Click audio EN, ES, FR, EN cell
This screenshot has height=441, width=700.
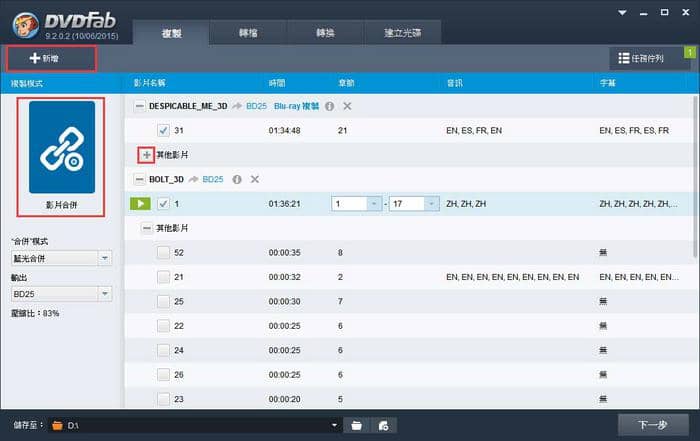pyautogui.click(x=474, y=130)
